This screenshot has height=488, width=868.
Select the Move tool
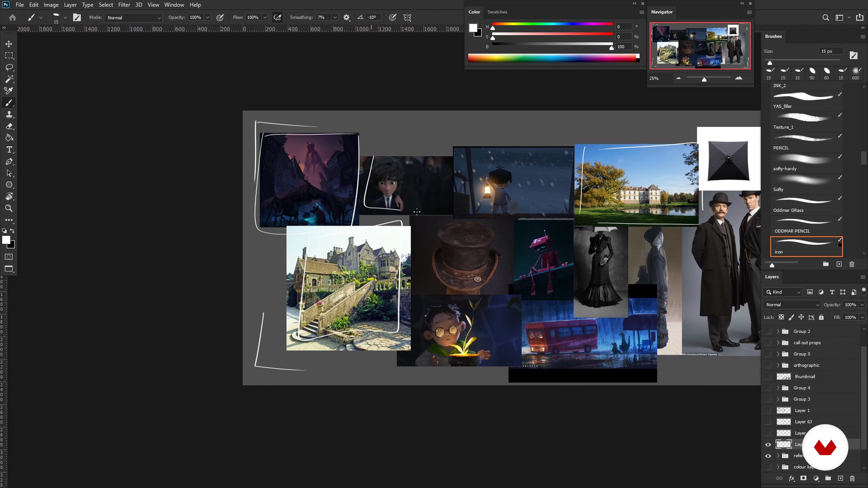click(9, 44)
